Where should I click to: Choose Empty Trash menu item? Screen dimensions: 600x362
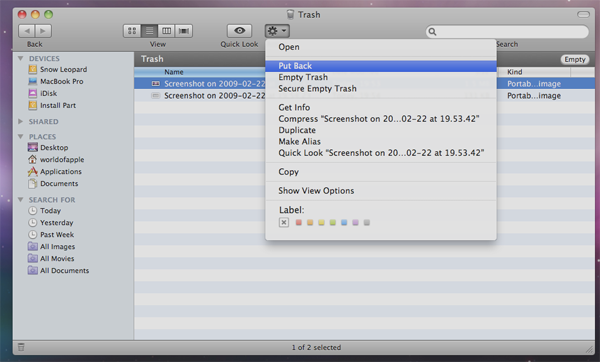pyautogui.click(x=381, y=77)
